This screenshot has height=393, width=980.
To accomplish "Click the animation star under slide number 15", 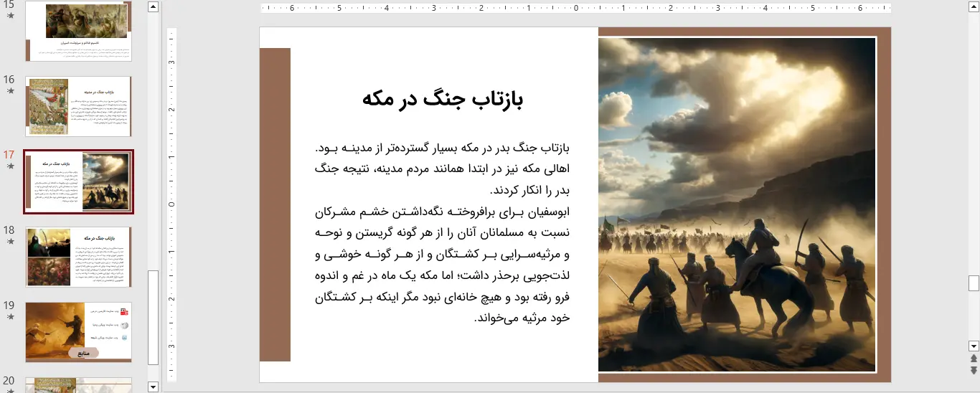I will tap(10, 15).
